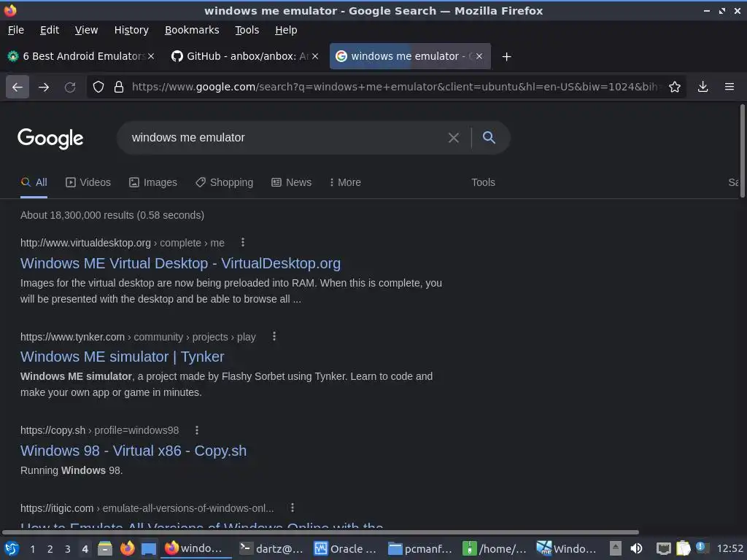Go back with the back arrow button

click(18, 87)
